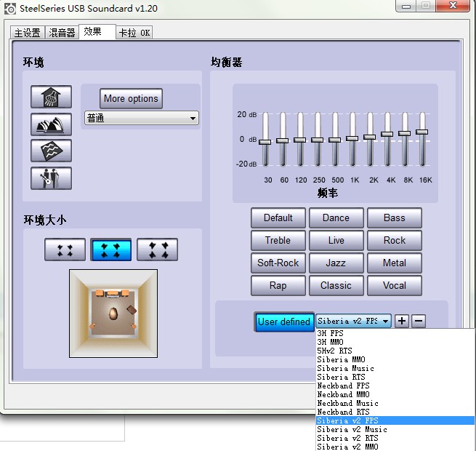Apply the Treble equalizer preset

coord(278,240)
